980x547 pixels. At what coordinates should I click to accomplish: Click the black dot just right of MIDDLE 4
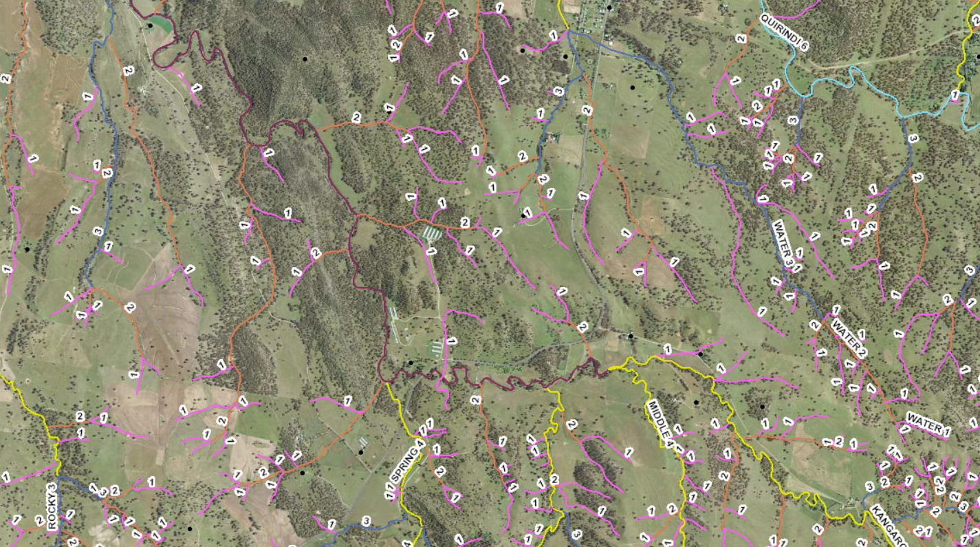tap(696, 402)
